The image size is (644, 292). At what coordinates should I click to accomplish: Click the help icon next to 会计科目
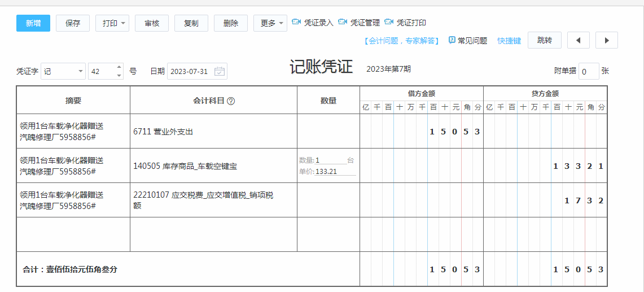(231, 101)
